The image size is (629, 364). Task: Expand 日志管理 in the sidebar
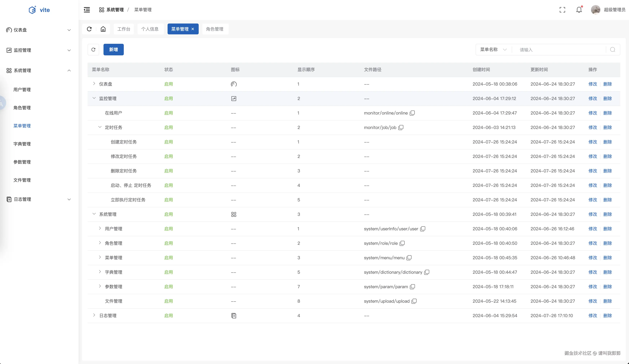[x=39, y=199]
